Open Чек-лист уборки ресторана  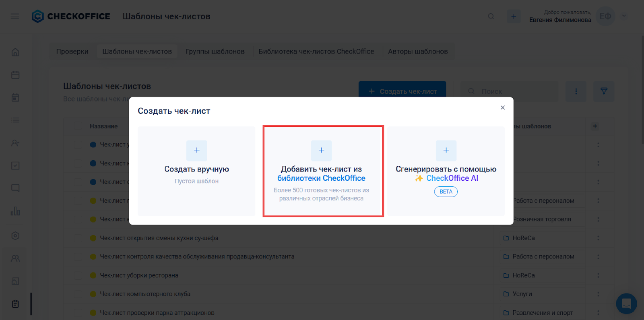[x=139, y=275]
